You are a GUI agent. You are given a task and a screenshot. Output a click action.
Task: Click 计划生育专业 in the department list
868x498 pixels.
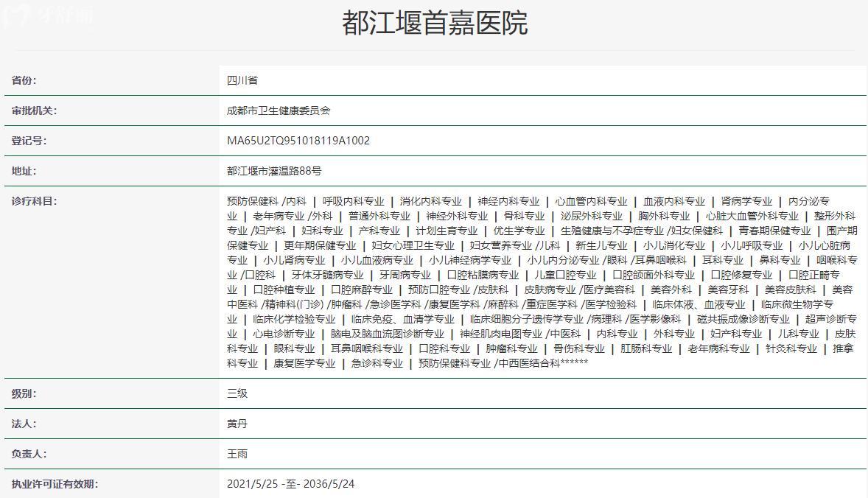(x=447, y=231)
